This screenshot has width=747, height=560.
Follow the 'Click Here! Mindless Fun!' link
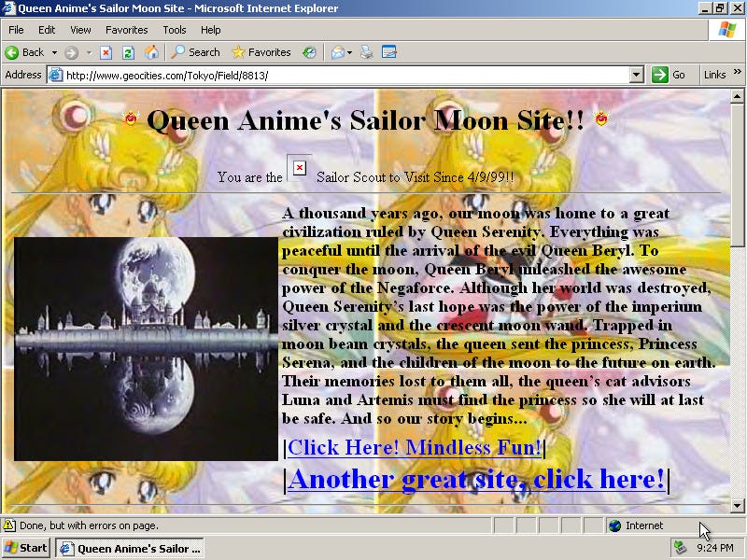(x=414, y=448)
